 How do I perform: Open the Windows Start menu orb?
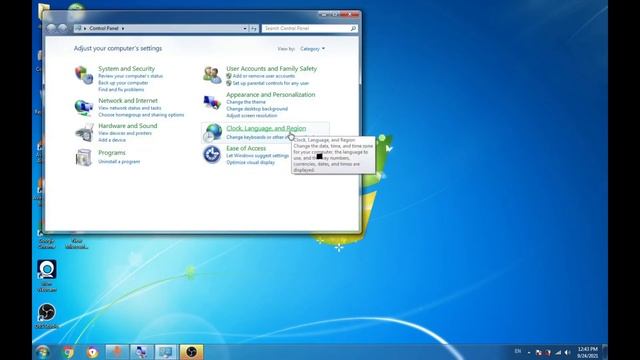coord(42,352)
